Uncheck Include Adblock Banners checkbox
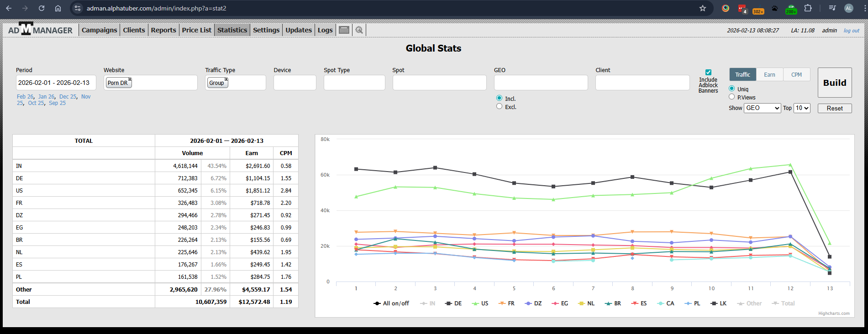 (x=708, y=72)
